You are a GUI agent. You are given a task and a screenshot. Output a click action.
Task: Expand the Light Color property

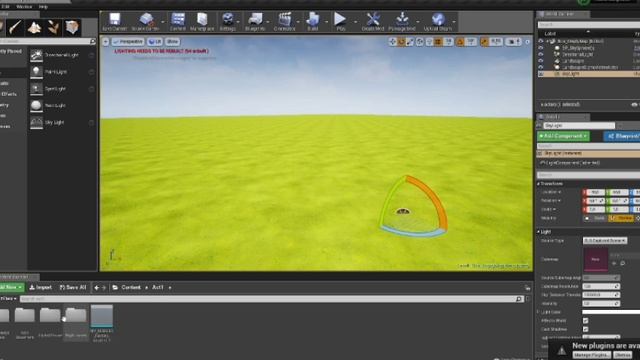coord(538,312)
